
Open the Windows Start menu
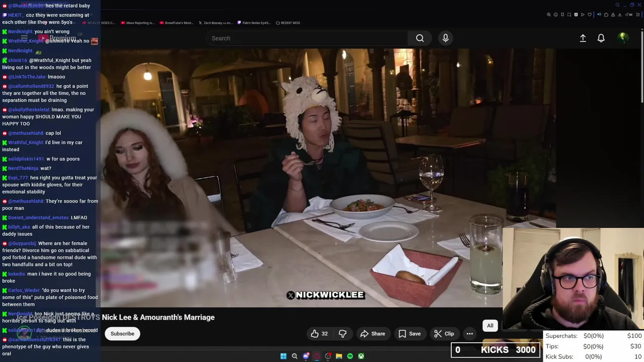283,356
